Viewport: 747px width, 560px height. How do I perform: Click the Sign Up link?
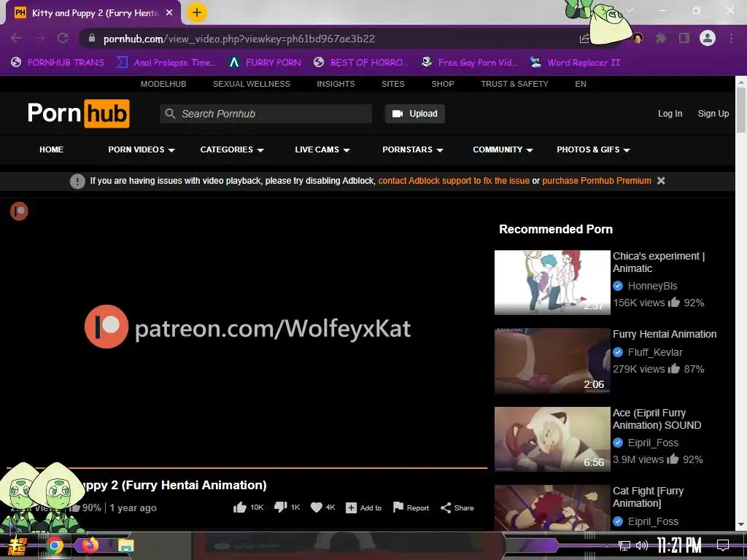[713, 113]
